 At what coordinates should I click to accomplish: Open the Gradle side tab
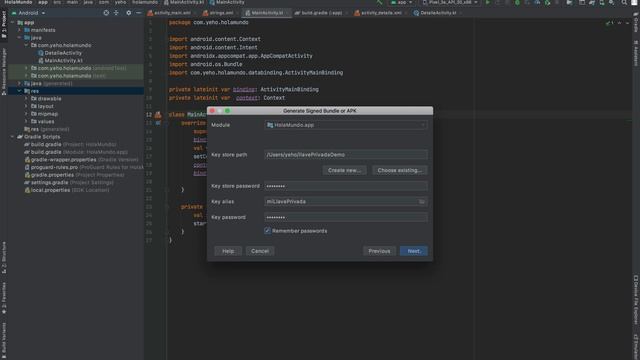(636, 22)
